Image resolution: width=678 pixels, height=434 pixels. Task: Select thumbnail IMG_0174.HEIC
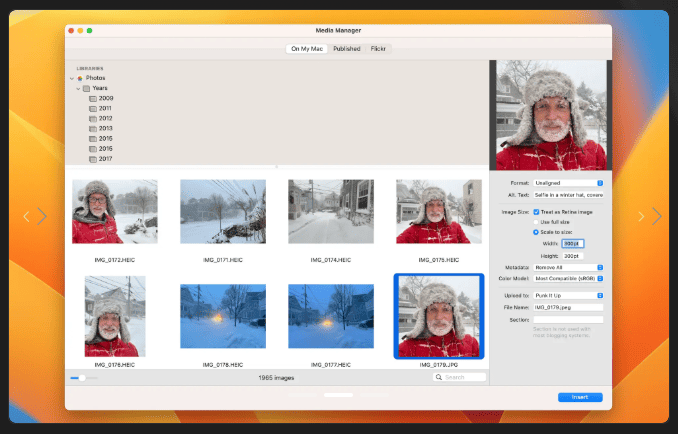coord(331,212)
